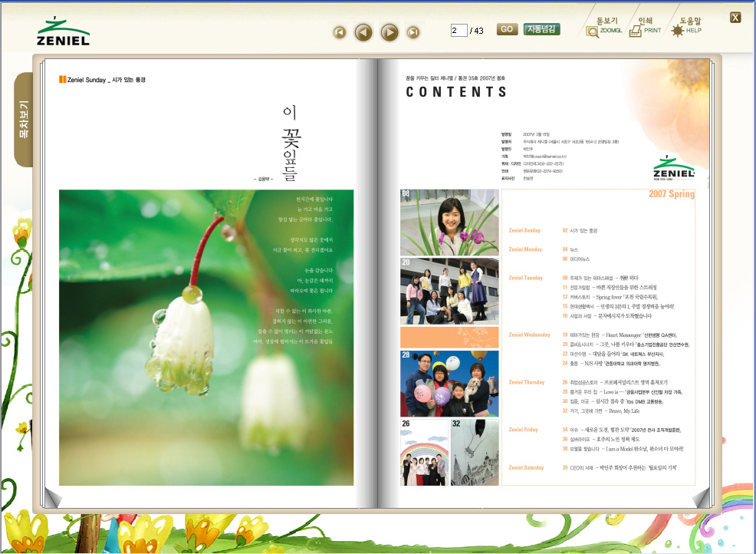The width and height of the screenshot is (756, 554).
Task: Open the page 20 group photo thumbnail
Action: pos(449,292)
